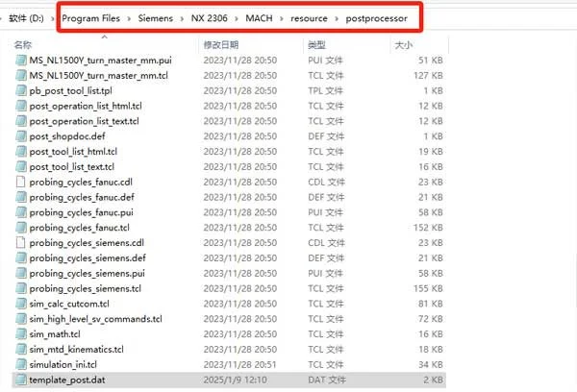This screenshot has width=577, height=392.
Task: Click the sim_math.tcl file icon
Action: point(21,334)
